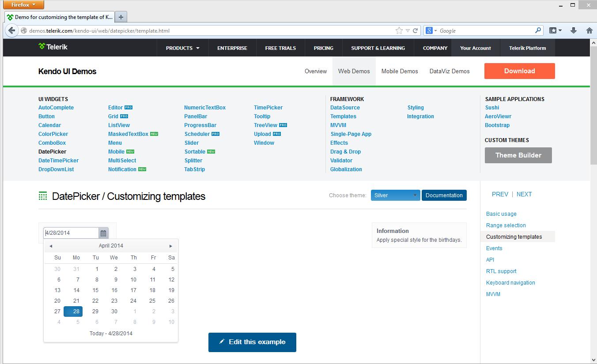Go to the NEXT demo link
Image resolution: width=597 pixels, height=364 pixels.
pos(524,194)
